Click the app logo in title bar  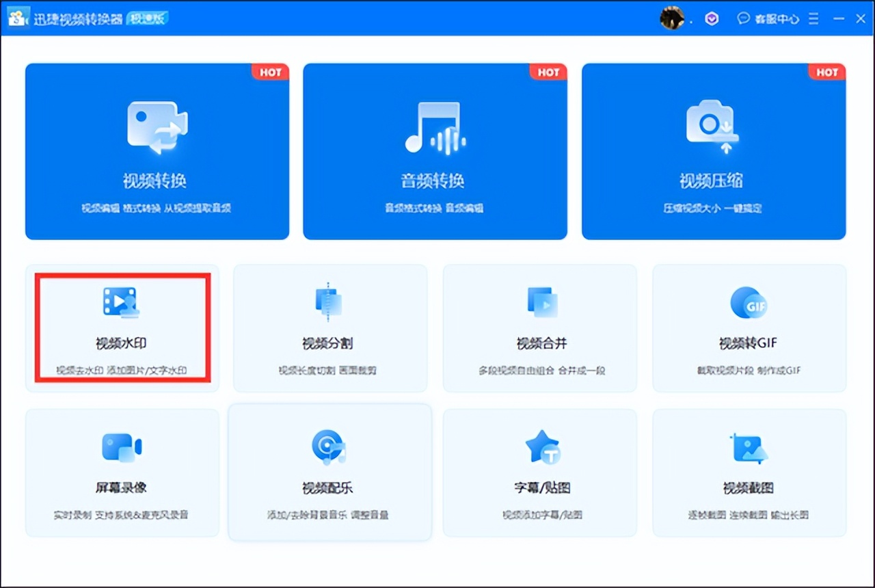pos(18,18)
